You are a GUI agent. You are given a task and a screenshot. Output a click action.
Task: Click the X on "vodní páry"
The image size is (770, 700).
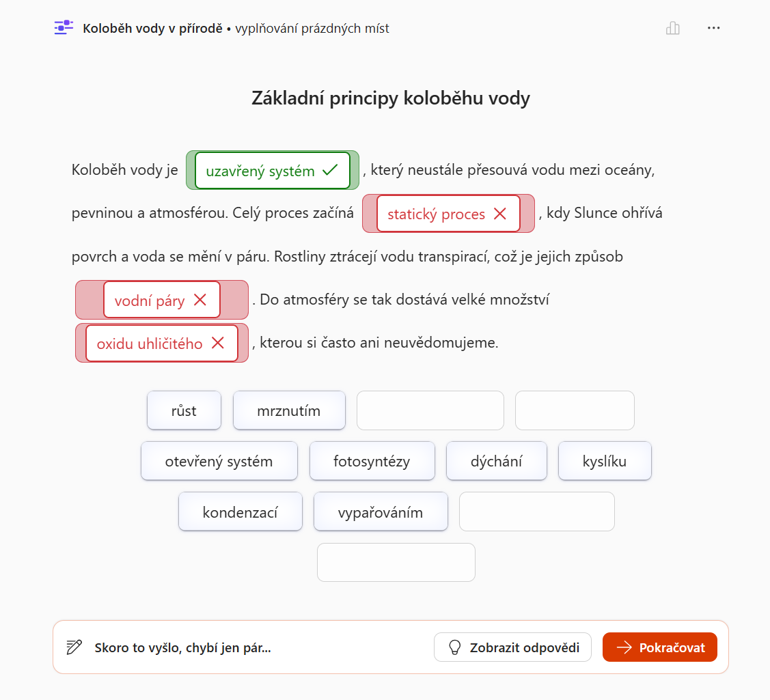coord(200,300)
